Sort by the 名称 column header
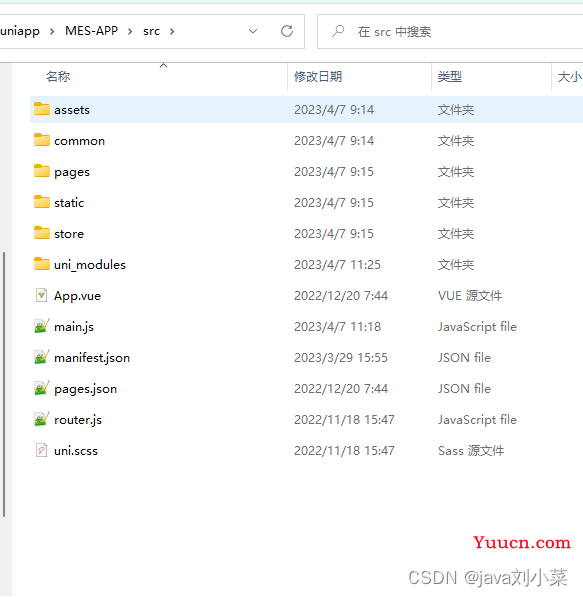Image resolution: width=583 pixels, height=597 pixels. 58,77
